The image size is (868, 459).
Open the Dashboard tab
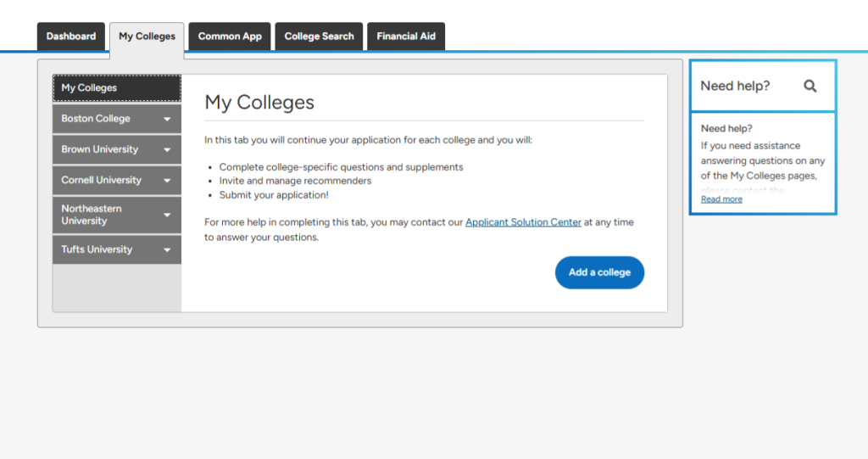71,36
